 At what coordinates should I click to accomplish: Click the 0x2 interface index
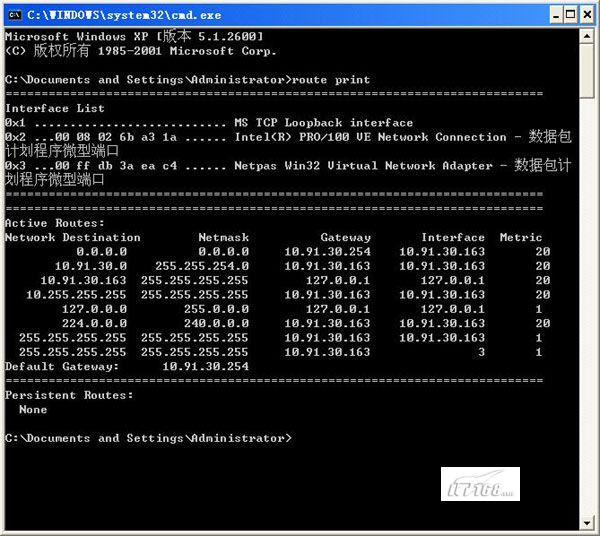(15, 137)
